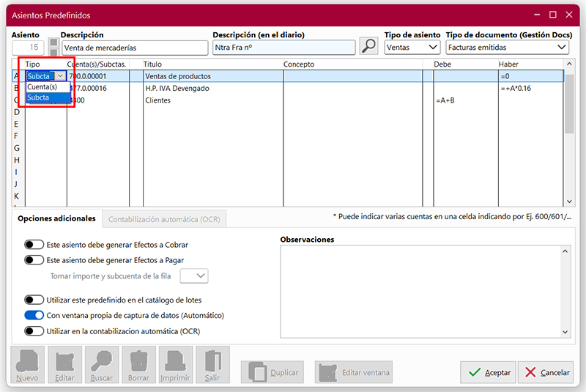This screenshot has width=586, height=392.
Task: Disable 'Con ventana propia de captura' toggle
Action: tap(34, 315)
